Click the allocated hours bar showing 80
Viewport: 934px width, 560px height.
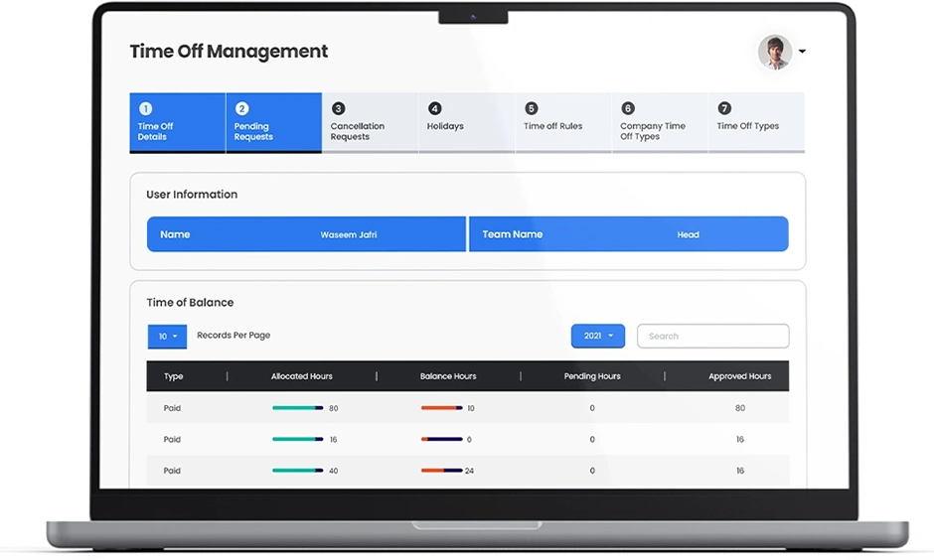(x=298, y=408)
